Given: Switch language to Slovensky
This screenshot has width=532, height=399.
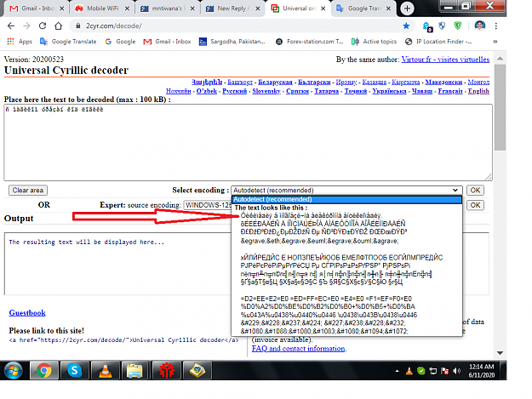Looking at the screenshot, I should (266, 91).
